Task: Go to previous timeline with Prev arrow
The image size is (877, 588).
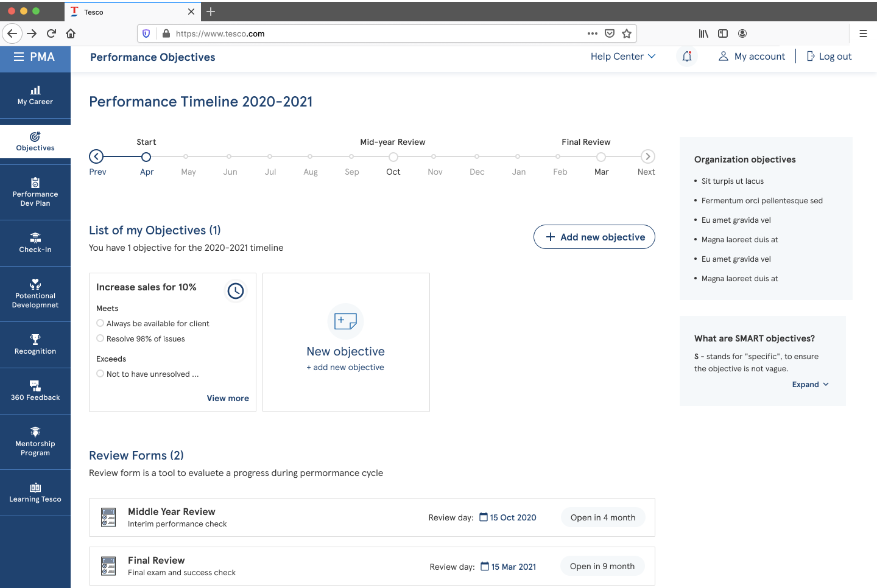Action: pyautogui.click(x=96, y=156)
